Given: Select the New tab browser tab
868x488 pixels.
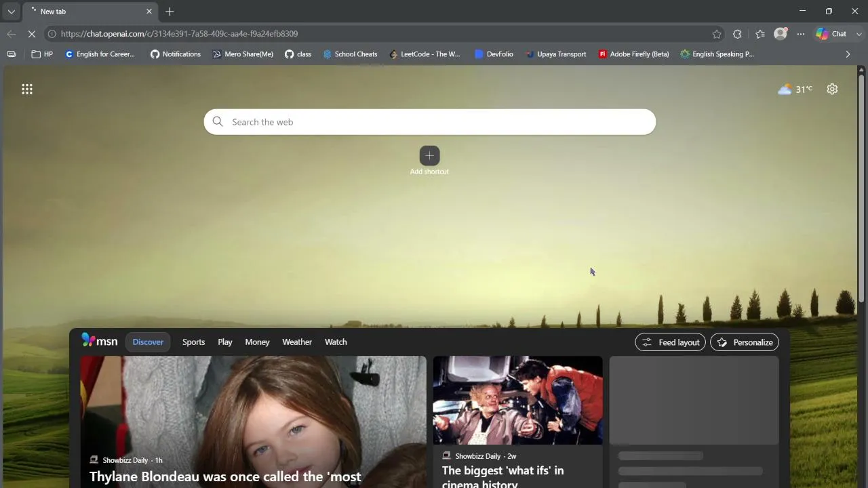Looking at the screenshot, I should (90, 12).
